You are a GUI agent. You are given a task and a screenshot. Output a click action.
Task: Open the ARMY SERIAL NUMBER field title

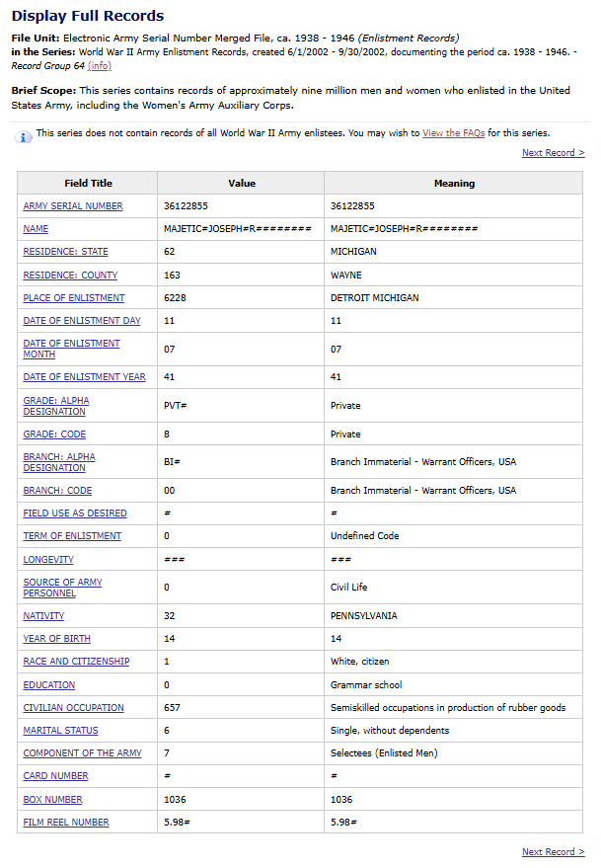(x=73, y=206)
